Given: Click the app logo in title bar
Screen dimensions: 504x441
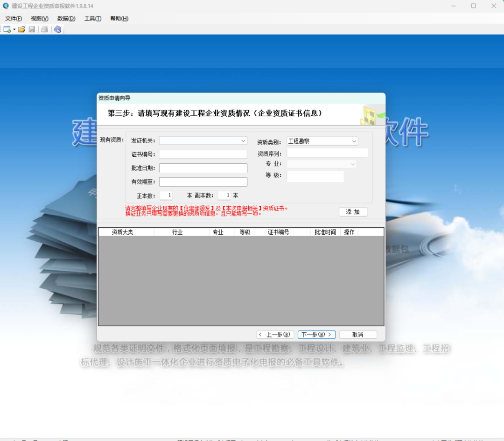Looking at the screenshot, I should pyautogui.click(x=6, y=6).
